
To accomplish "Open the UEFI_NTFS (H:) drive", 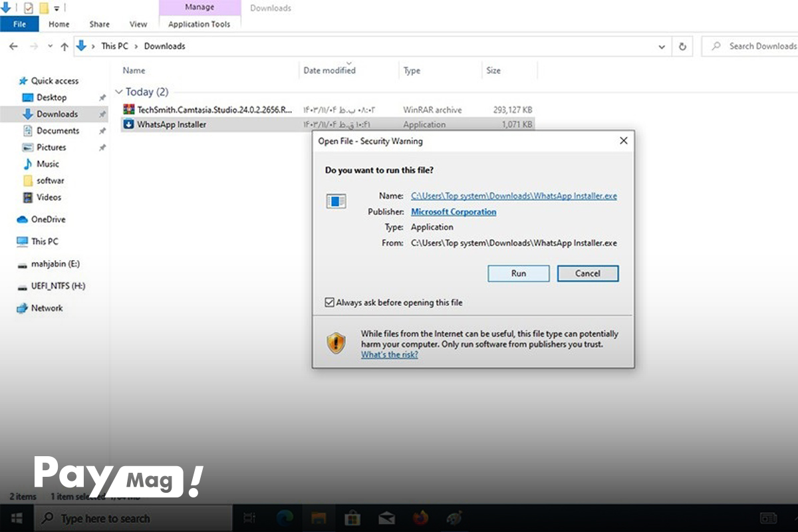I will [58, 286].
